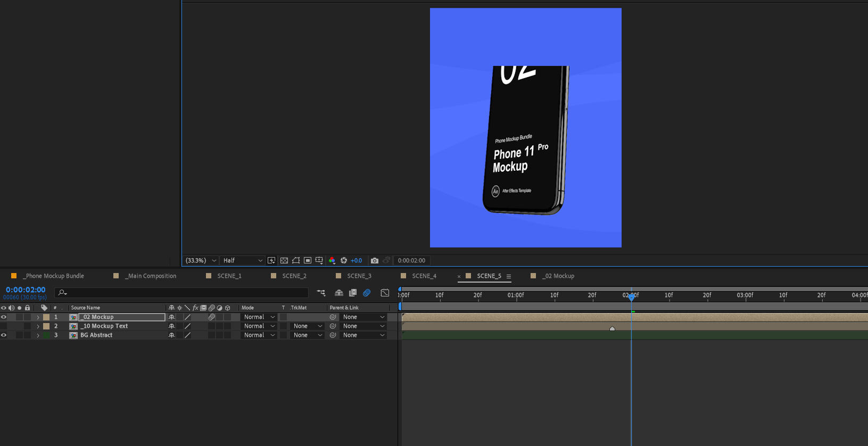Open the SCENE_5 panel menu icon
This screenshot has width=868, height=446.
[x=509, y=276]
